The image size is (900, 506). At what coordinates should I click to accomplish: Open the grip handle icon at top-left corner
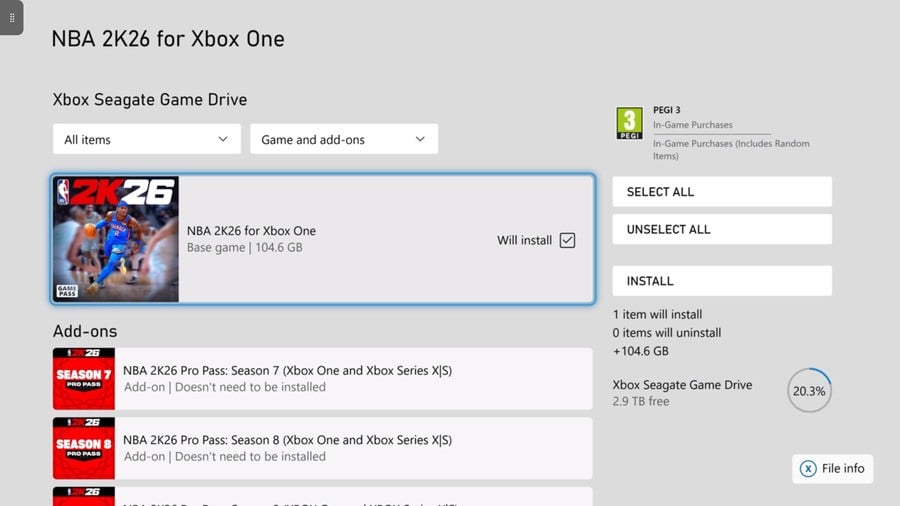(x=11, y=18)
